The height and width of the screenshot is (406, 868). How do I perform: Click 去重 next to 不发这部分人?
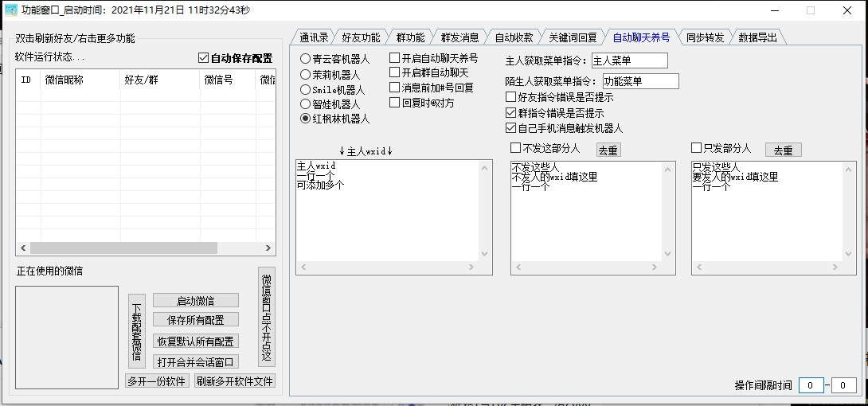[608, 150]
